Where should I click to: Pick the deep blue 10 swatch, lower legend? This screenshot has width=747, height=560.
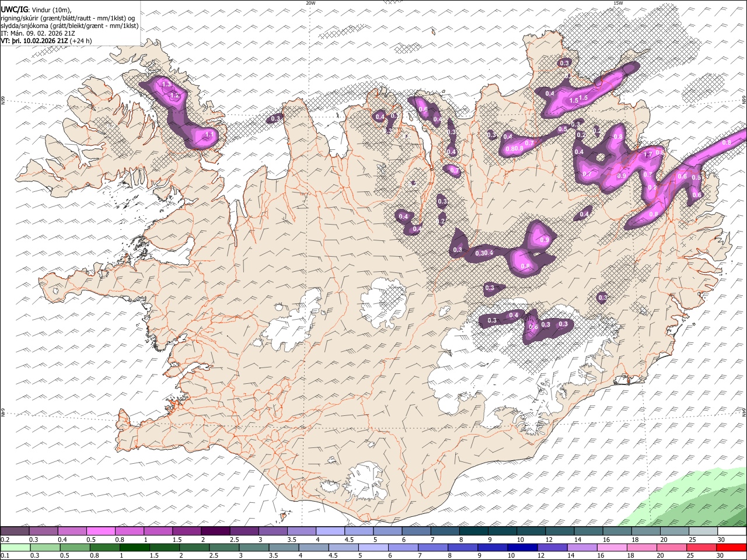[x=523, y=547]
